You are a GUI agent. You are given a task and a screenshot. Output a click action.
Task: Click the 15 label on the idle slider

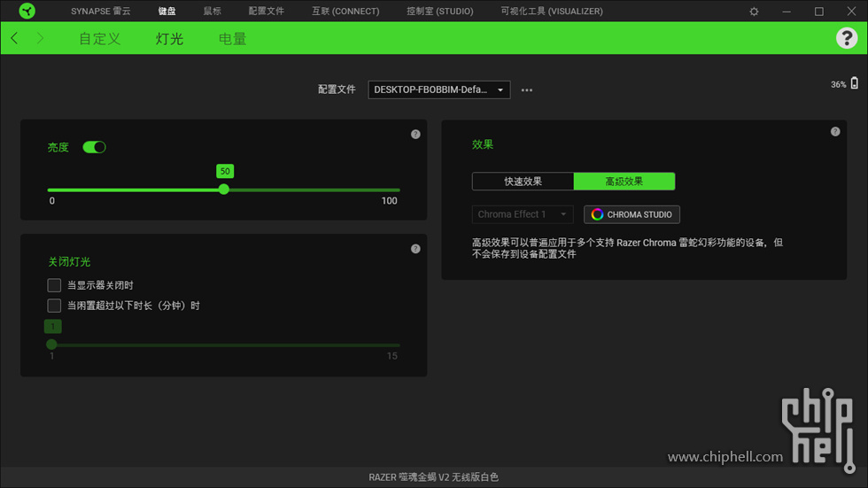[x=391, y=356]
